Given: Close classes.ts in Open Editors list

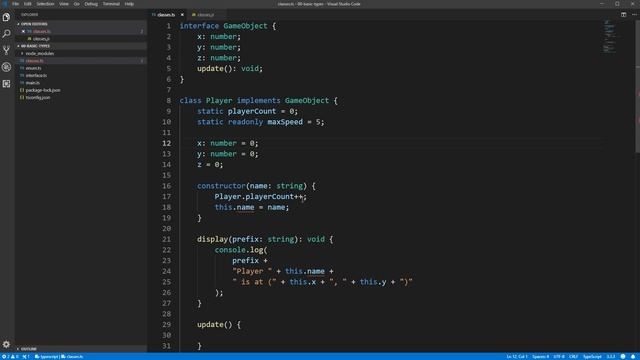Looking at the screenshot, I should (23, 31).
